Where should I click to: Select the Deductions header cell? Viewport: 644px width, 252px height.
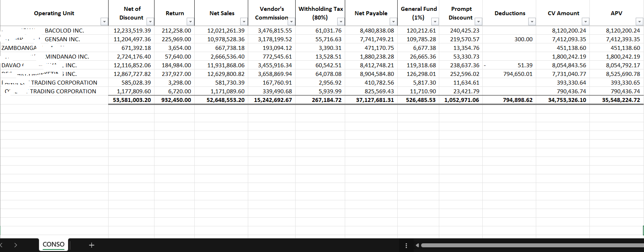(509, 13)
